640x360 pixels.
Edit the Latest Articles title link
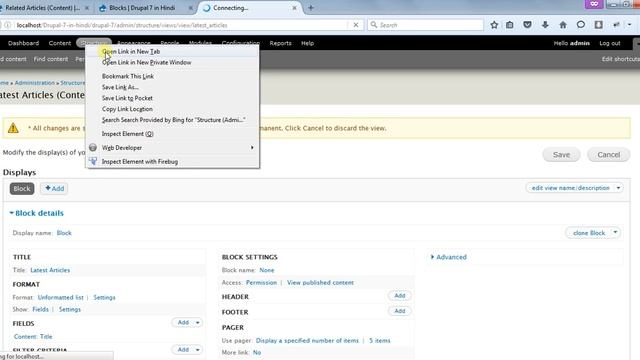tap(50, 270)
